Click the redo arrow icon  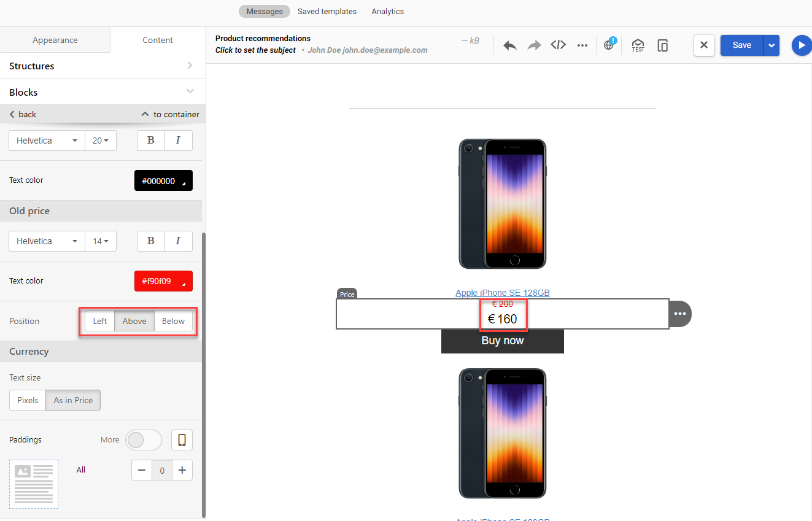tap(534, 45)
